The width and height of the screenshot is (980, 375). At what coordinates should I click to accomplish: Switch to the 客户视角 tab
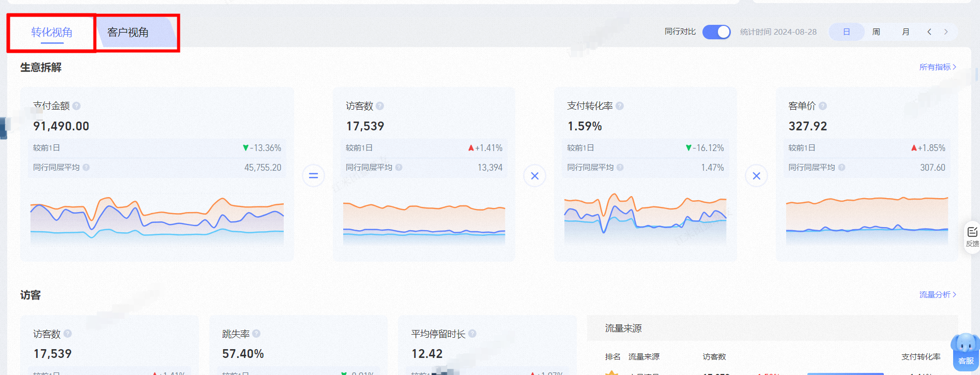tap(128, 33)
